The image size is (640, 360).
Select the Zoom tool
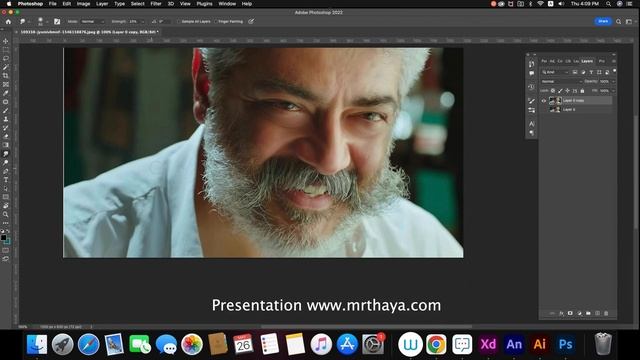(x=6, y=214)
